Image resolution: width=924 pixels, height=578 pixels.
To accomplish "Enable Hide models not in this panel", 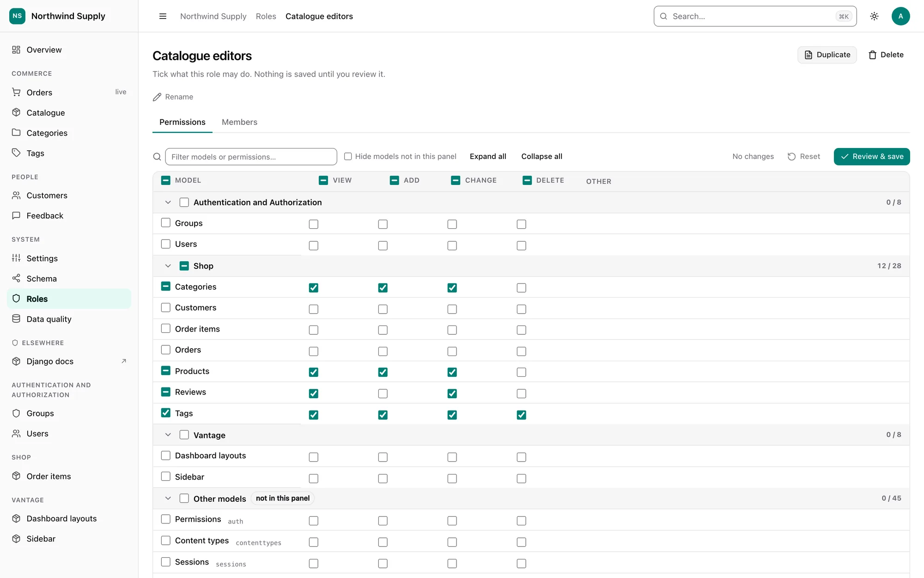I will (348, 156).
